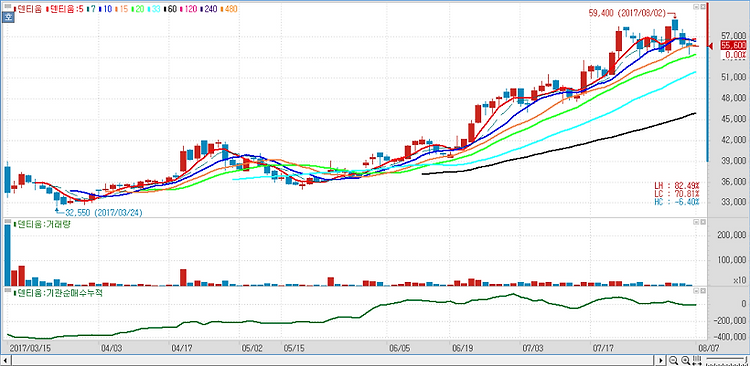Click the -400,000 indicator axis label

pyautogui.click(x=730, y=337)
